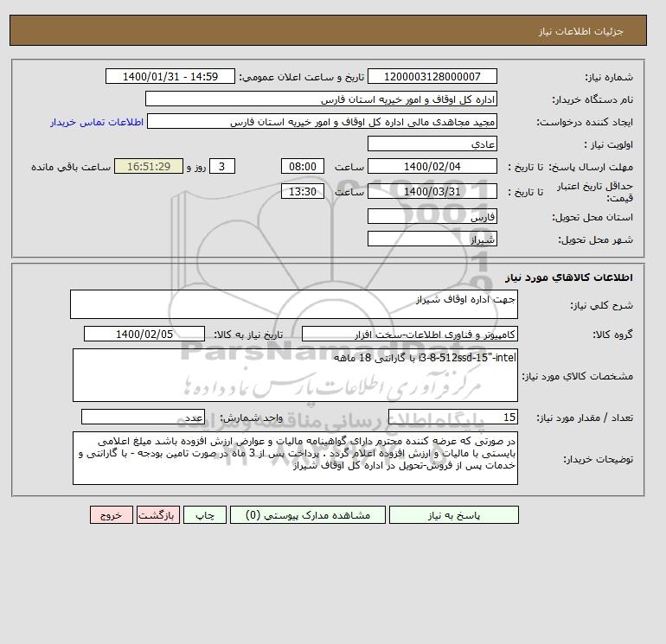Image resolution: width=666 pixels, height=644 pixels.
Task: Click the label 'شرح کلی نیاز:'
Action: pos(601,306)
